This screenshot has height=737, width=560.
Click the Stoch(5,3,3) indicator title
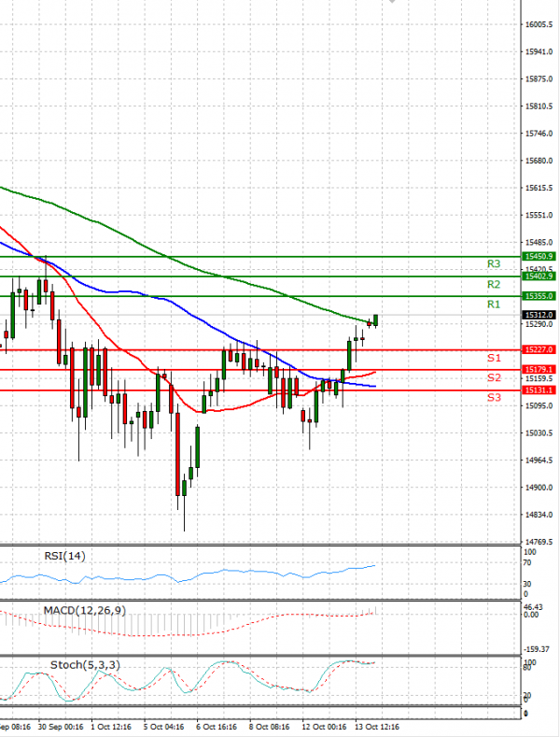tap(85, 665)
